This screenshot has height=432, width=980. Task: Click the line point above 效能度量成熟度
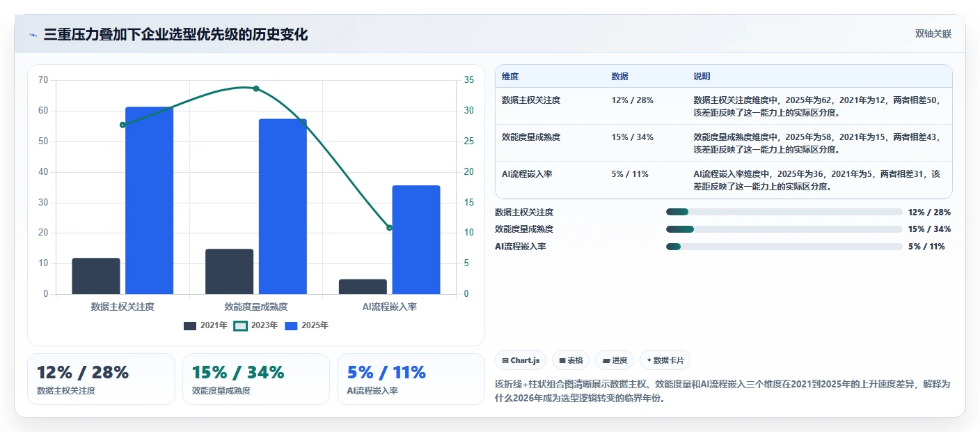[x=255, y=88]
